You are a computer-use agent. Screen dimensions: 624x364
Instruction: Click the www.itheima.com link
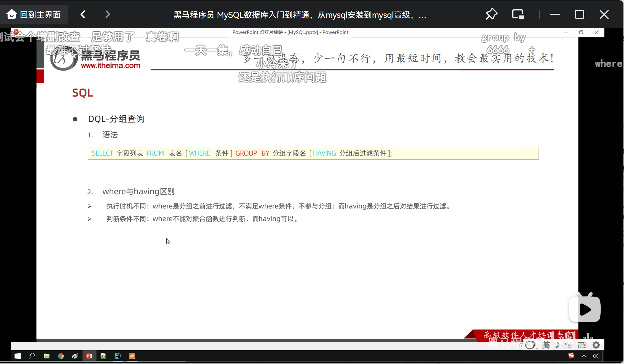click(x=111, y=65)
